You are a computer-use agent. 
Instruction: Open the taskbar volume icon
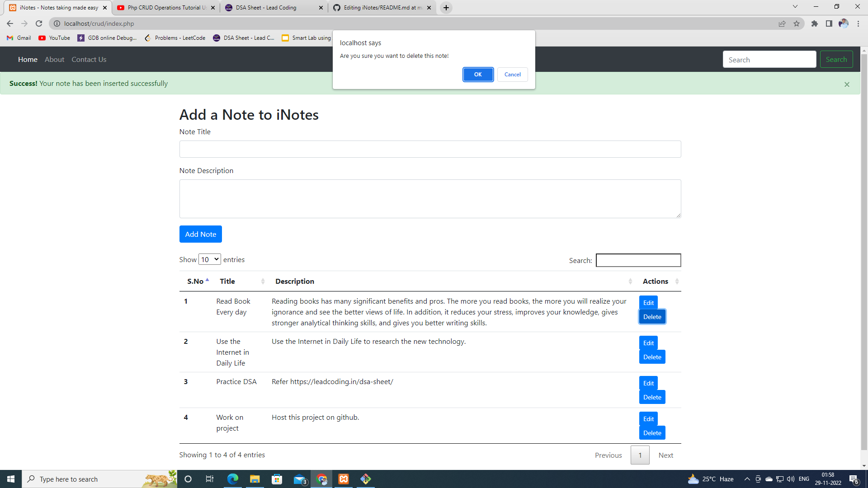coord(791,479)
